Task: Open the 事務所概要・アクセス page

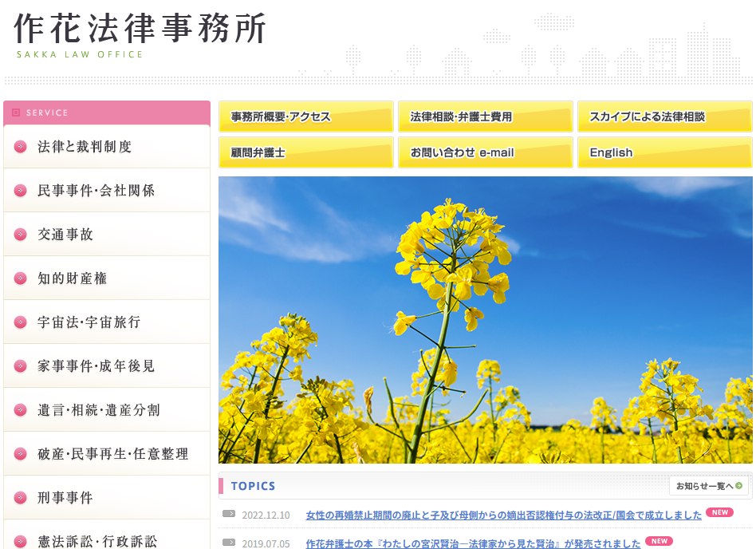Action: point(305,117)
